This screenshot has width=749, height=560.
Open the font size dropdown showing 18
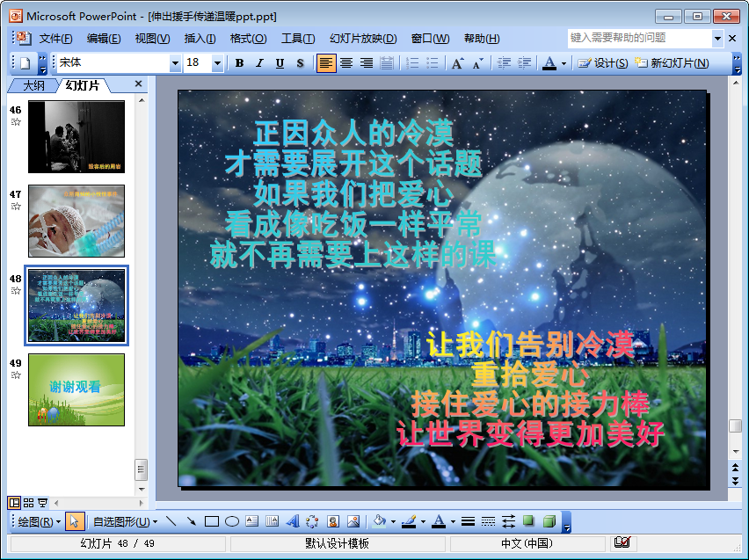(217, 63)
